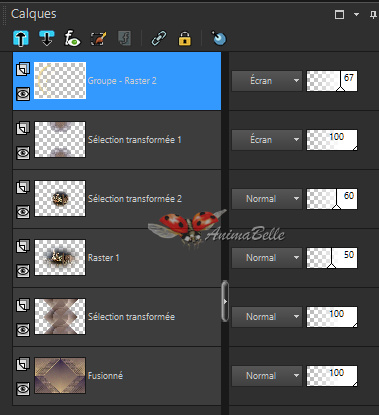Click layer type icon of Groupe - Raster 2
The height and width of the screenshot is (415, 379).
tap(23, 69)
